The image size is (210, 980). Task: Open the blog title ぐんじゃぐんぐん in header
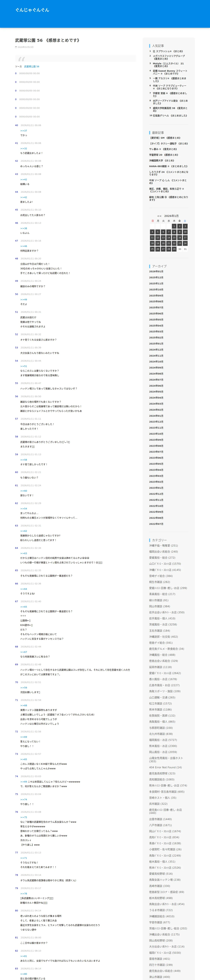(32, 10)
